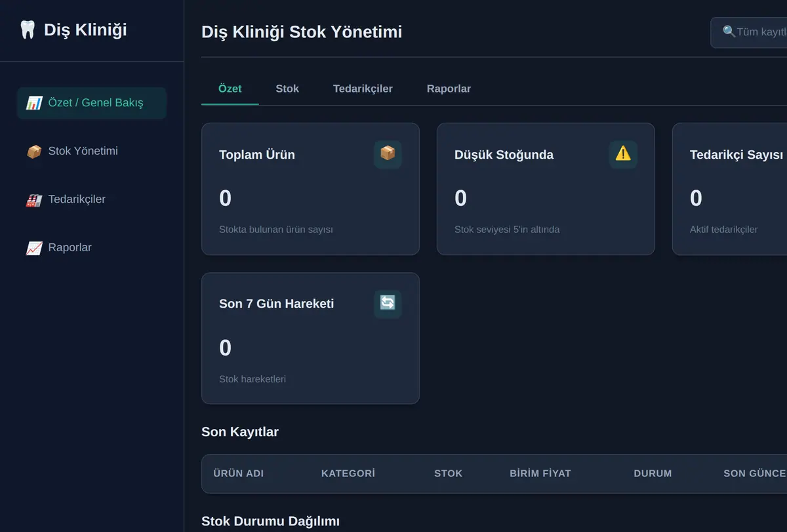Image resolution: width=787 pixels, height=532 pixels.
Task: Click the Diş Kliniği sidebar brand name
Action: coord(85,30)
